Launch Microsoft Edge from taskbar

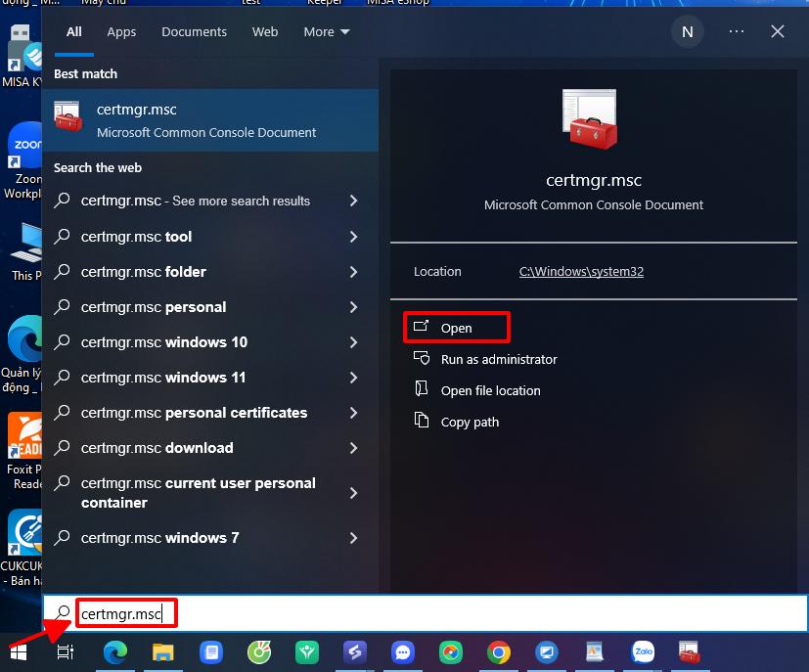(115, 652)
